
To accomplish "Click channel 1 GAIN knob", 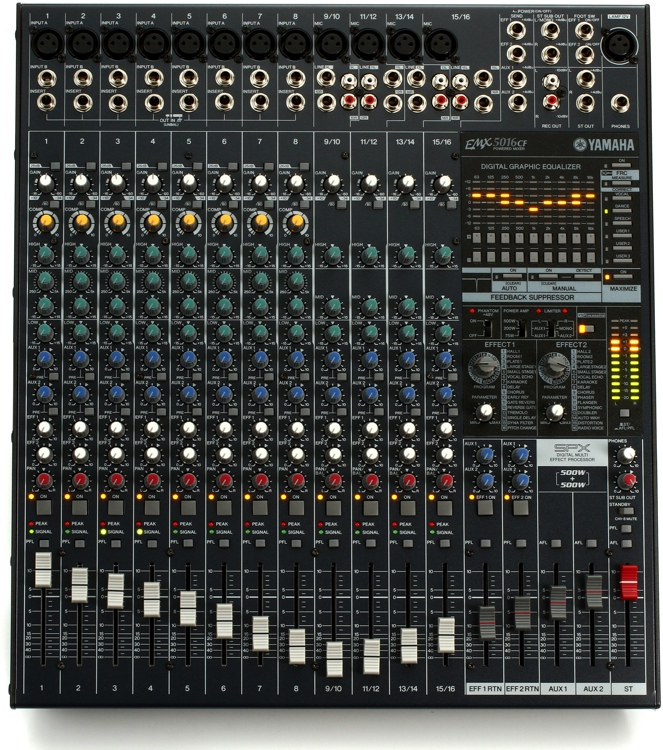I will point(45,183).
